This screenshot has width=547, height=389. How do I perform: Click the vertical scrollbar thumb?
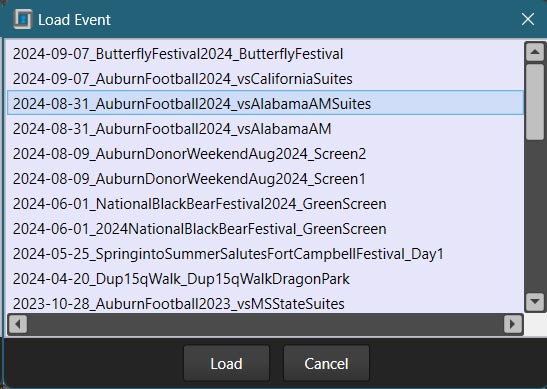[535, 102]
